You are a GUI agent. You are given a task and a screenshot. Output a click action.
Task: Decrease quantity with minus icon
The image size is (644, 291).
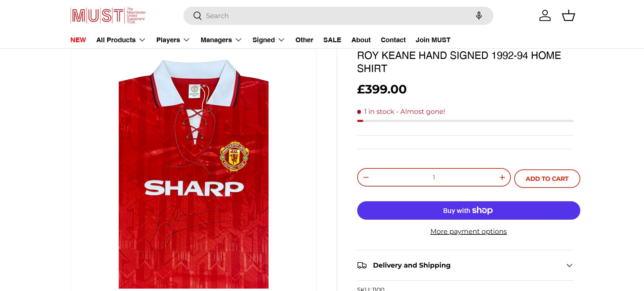366,177
